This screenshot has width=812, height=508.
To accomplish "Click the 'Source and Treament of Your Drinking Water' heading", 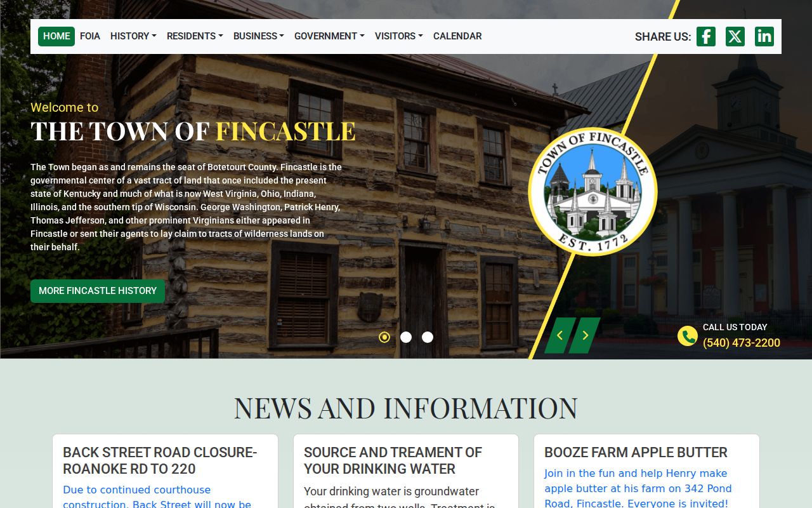I will click(x=393, y=460).
